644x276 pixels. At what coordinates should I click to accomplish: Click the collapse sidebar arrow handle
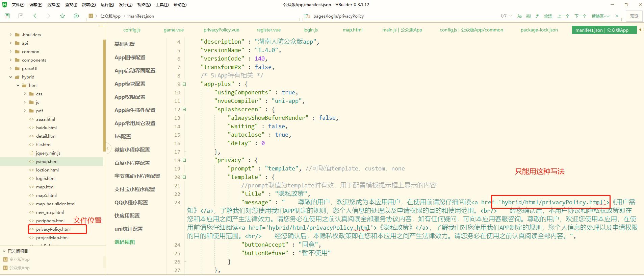point(108,148)
